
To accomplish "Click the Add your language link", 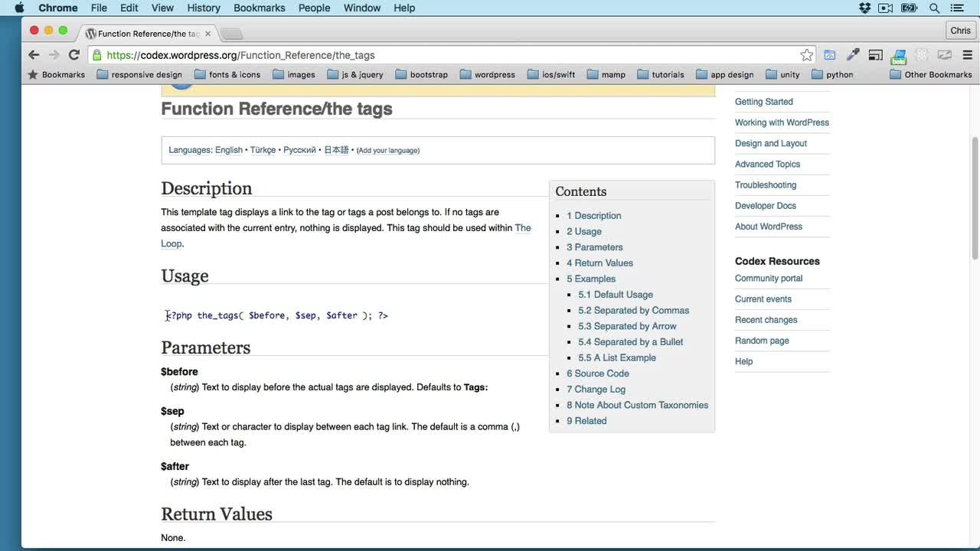I will click(388, 151).
